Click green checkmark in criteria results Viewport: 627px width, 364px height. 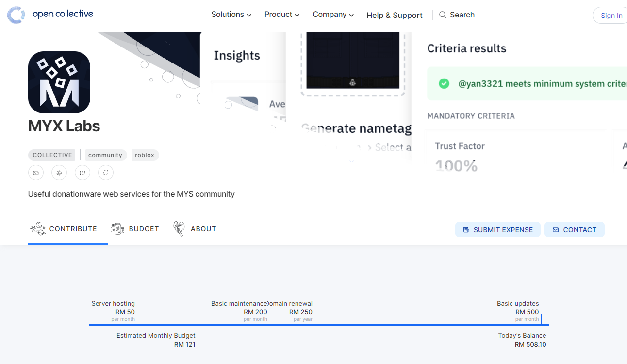coord(444,84)
